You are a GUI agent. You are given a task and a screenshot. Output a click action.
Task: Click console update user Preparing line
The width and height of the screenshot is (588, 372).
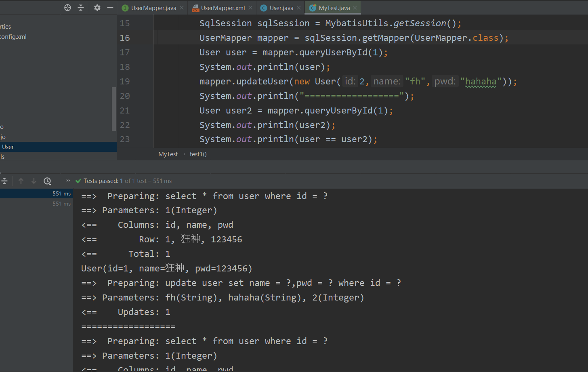[x=241, y=283]
